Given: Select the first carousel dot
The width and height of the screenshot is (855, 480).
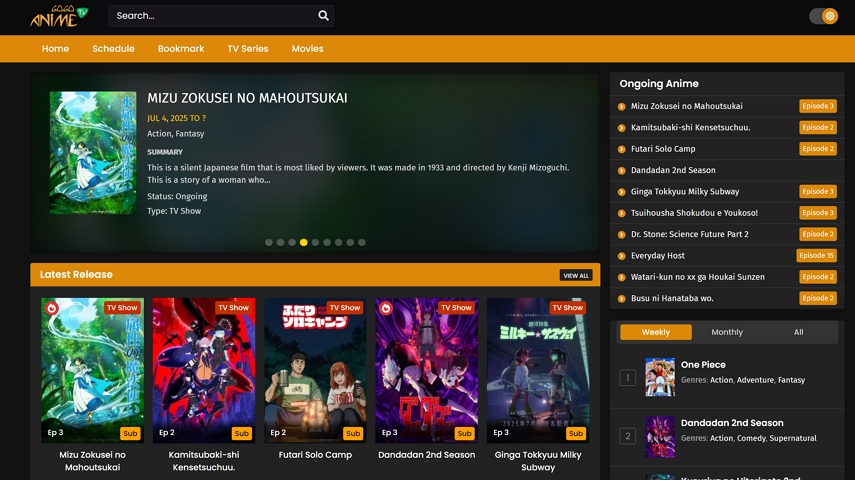Looking at the screenshot, I should pos(269,243).
